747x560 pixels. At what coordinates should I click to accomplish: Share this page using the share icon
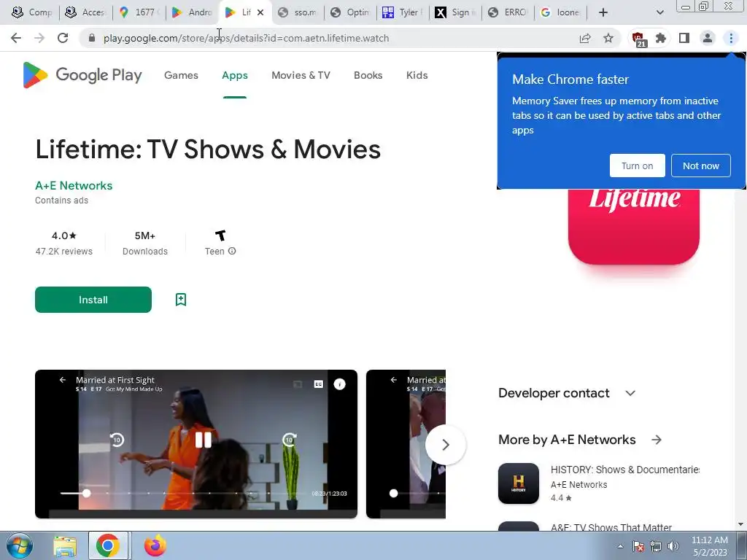pyautogui.click(x=585, y=38)
